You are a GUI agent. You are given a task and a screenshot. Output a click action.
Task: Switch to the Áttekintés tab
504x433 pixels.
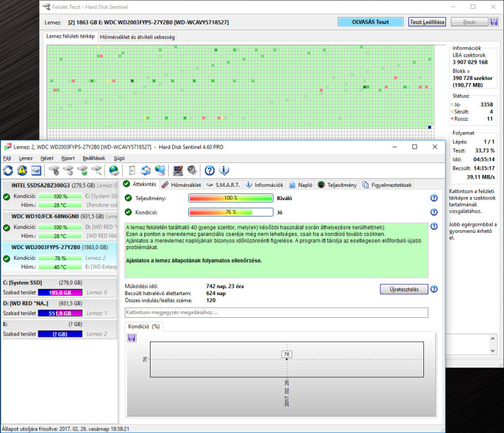[140, 184]
